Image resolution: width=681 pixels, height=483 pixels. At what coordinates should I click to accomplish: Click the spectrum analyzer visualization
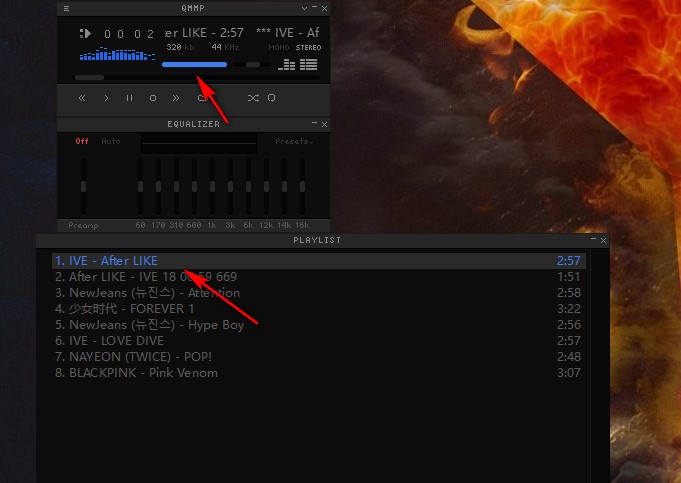pos(118,54)
